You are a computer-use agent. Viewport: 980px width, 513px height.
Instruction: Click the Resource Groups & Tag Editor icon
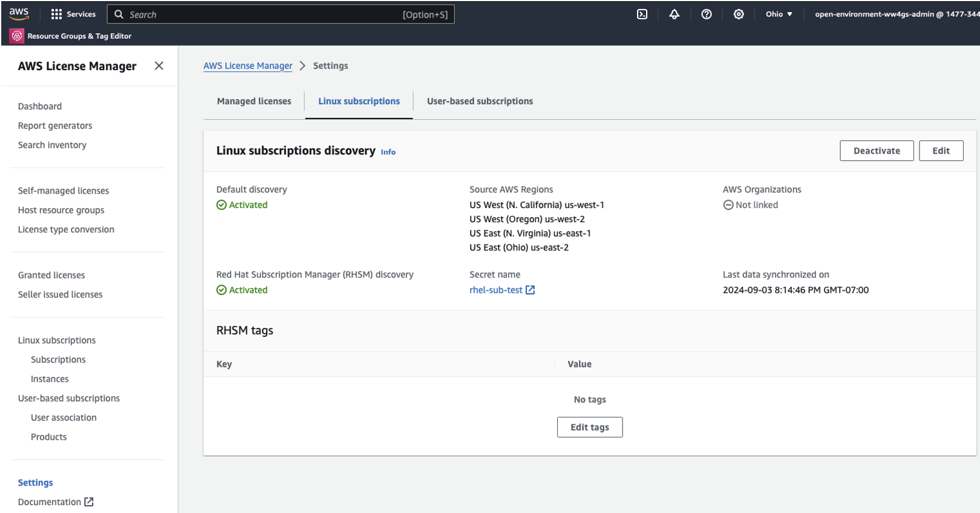pyautogui.click(x=17, y=36)
